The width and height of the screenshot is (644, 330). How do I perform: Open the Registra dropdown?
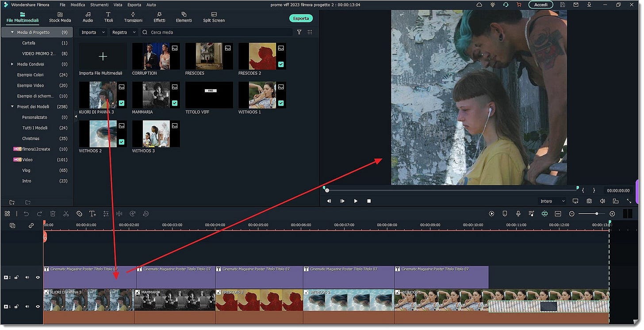point(124,32)
